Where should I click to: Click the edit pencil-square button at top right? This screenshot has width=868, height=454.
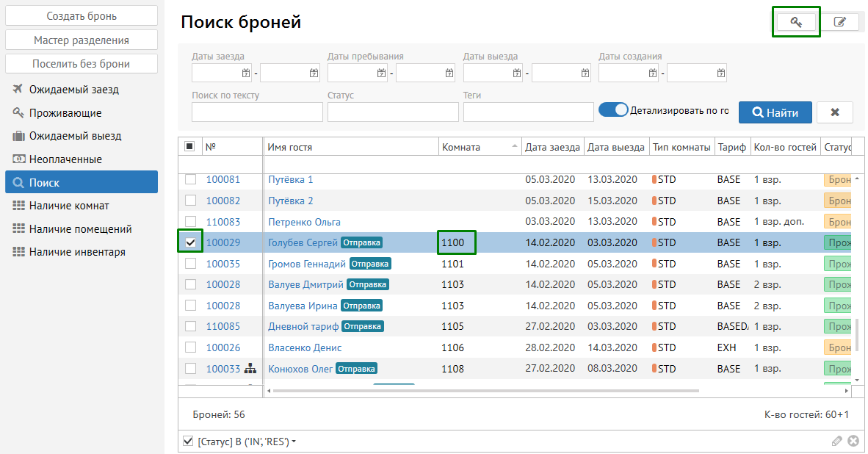pyautogui.click(x=839, y=22)
